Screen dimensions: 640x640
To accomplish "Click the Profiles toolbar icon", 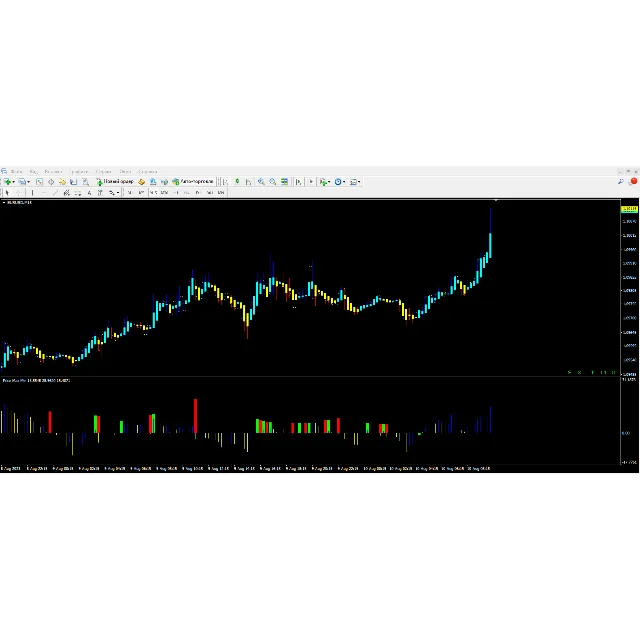I will 22,182.
